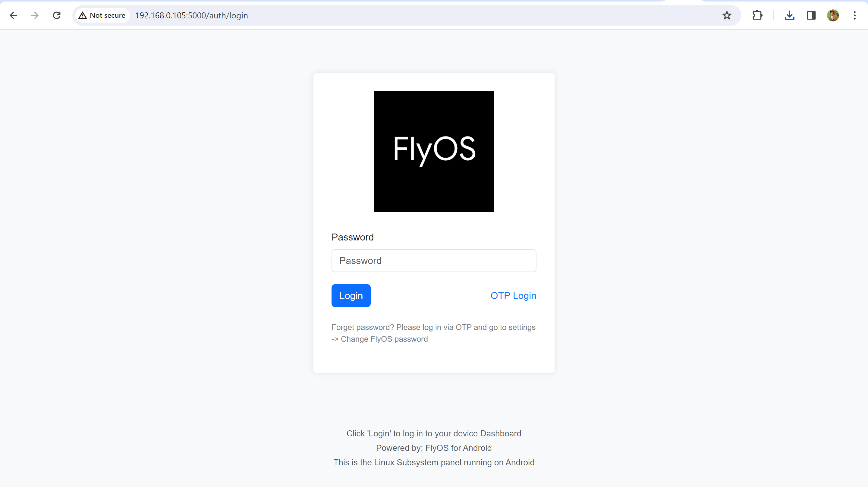Screen dimensions: 868x487
Task: Open the Chrome three-dot menu
Action: point(855,15)
